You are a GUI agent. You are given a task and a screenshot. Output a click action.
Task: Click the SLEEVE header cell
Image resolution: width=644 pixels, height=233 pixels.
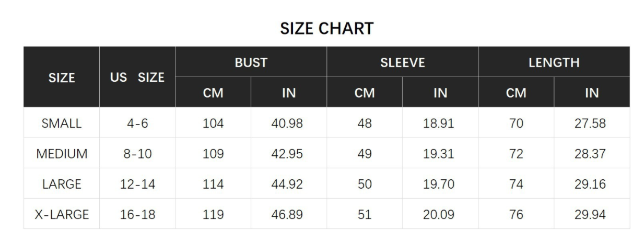click(402, 63)
